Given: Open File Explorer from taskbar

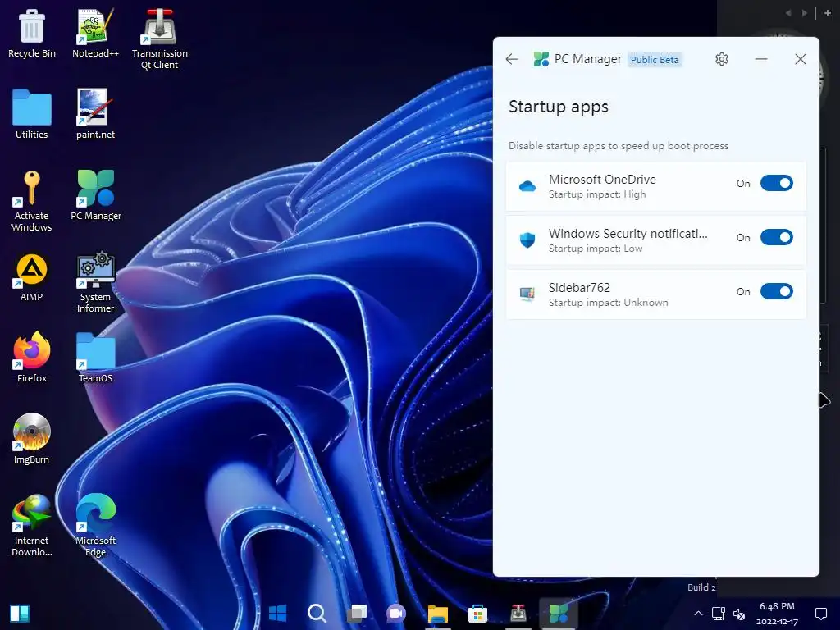Looking at the screenshot, I should pyautogui.click(x=438, y=614).
